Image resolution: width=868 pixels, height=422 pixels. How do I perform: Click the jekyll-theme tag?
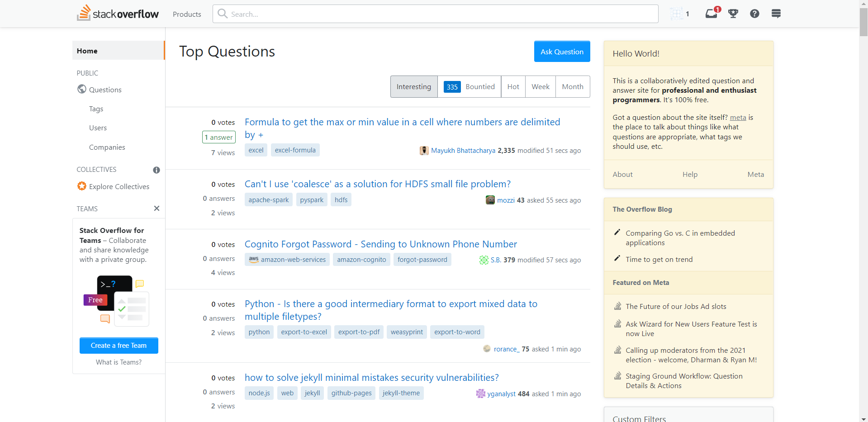[401, 393]
